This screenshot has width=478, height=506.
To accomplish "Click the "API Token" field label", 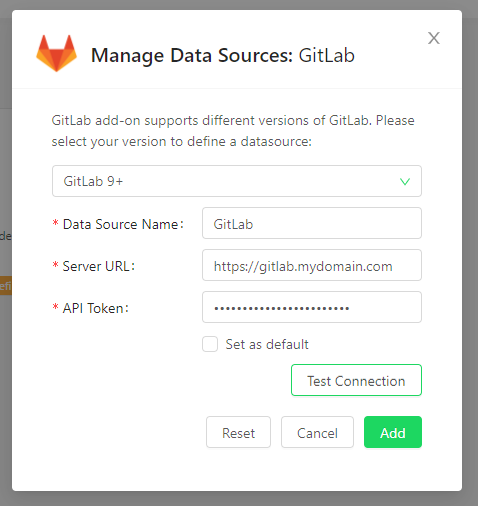I will point(95,308).
